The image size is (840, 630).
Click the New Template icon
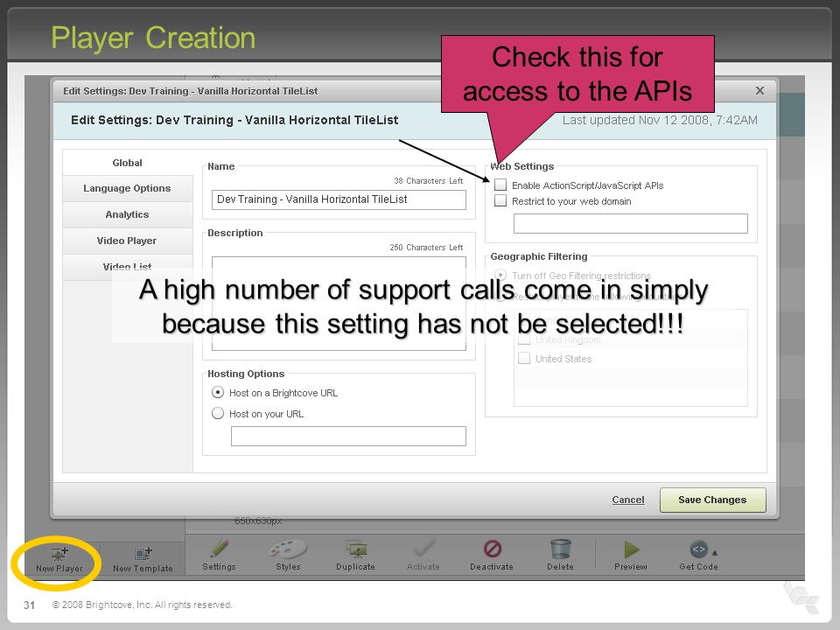(x=143, y=553)
